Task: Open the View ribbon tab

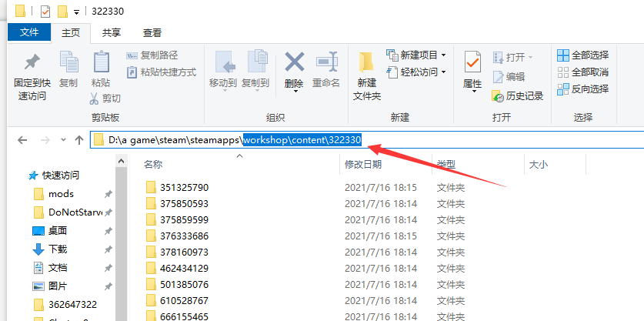Action: (x=152, y=33)
